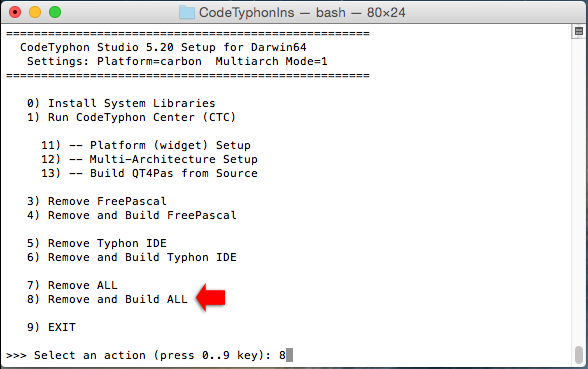Click the 'Remove and Build ALL' line
Image resolution: width=588 pixels, height=369 pixels.
(107, 299)
